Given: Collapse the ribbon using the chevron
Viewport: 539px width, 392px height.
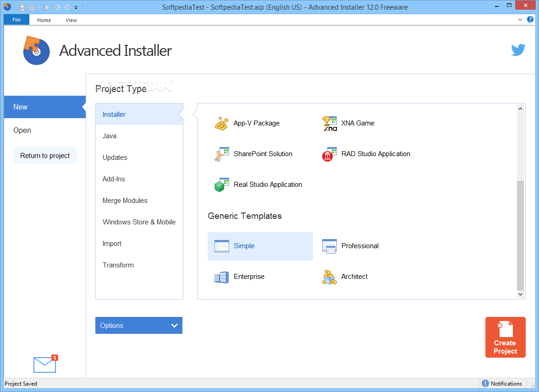Looking at the screenshot, I should coord(520,20).
